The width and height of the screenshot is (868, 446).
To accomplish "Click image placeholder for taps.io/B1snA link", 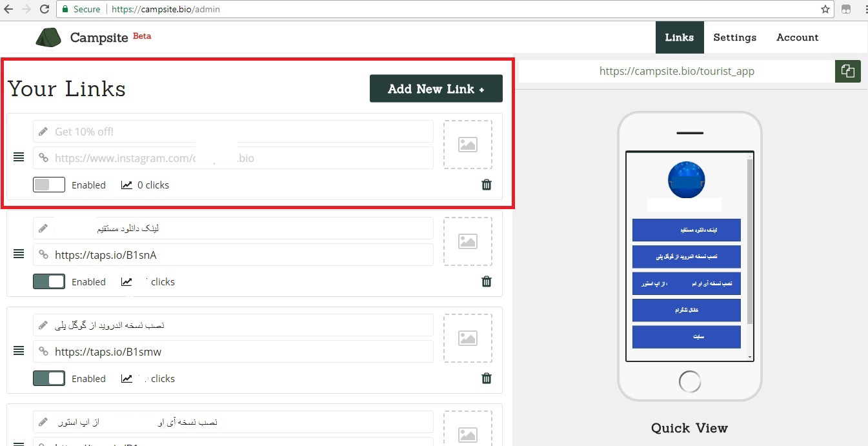I will pos(468,241).
